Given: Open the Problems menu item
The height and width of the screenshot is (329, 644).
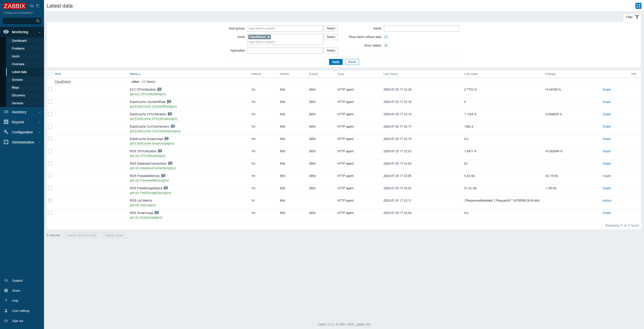Looking at the screenshot, I should point(18,49).
